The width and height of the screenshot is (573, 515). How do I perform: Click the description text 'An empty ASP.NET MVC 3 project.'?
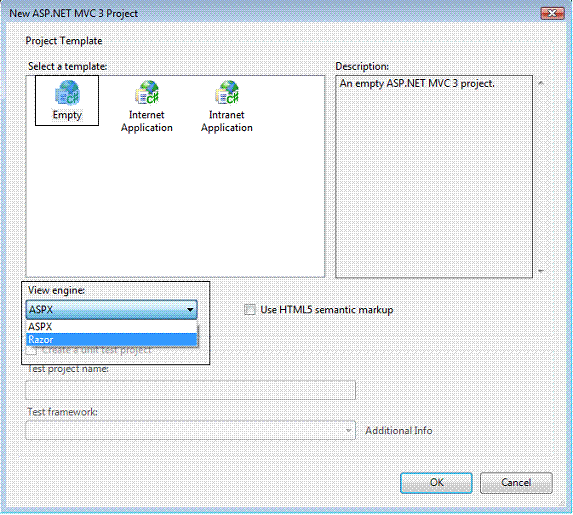coord(417,83)
